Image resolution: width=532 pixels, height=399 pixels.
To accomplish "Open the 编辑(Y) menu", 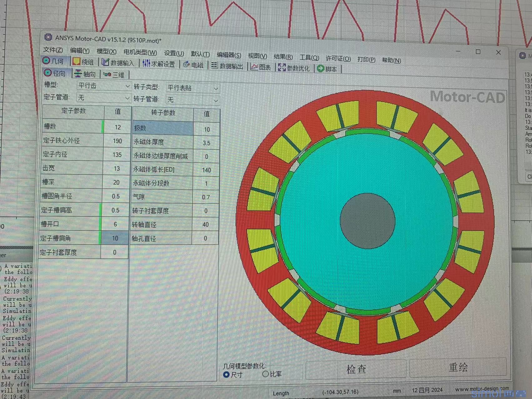I will tap(80, 51).
